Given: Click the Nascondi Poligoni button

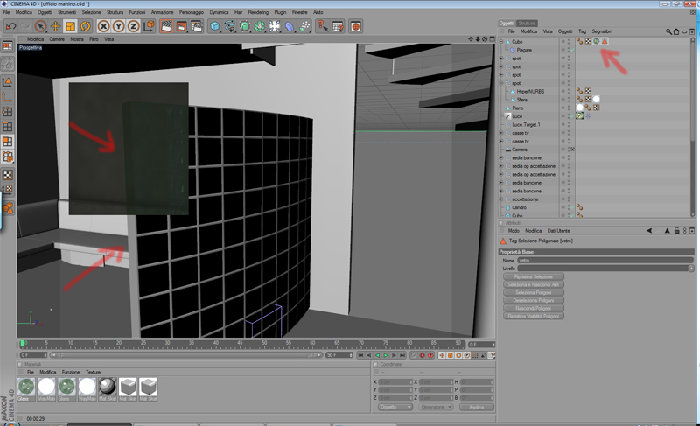Looking at the screenshot, I should [x=533, y=308].
